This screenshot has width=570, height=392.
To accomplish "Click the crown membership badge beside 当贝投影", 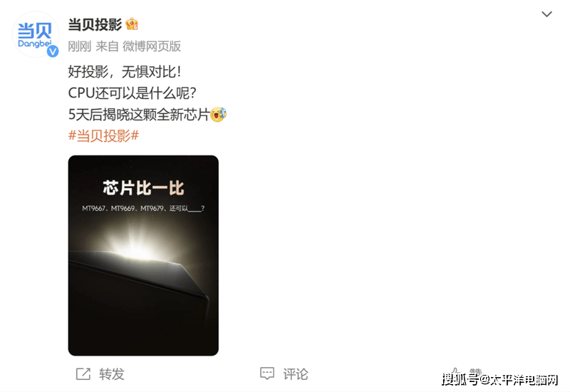I will (x=132, y=24).
